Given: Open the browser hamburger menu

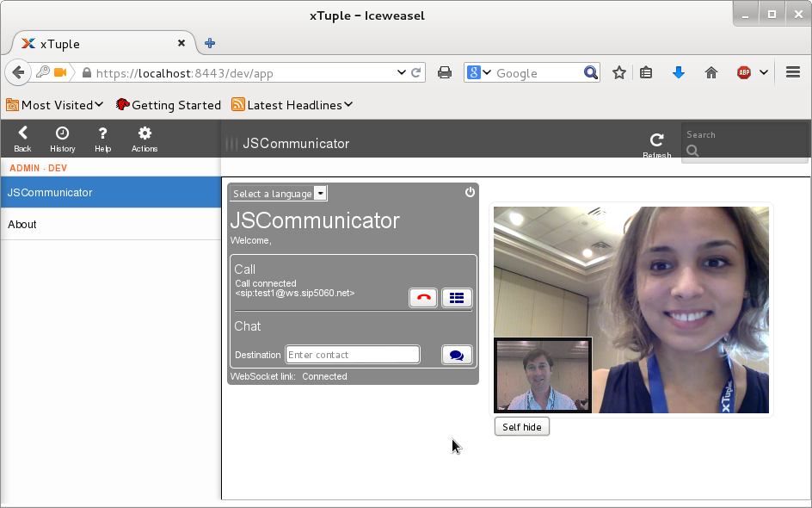Looking at the screenshot, I should pyautogui.click(x=793, y=72).
